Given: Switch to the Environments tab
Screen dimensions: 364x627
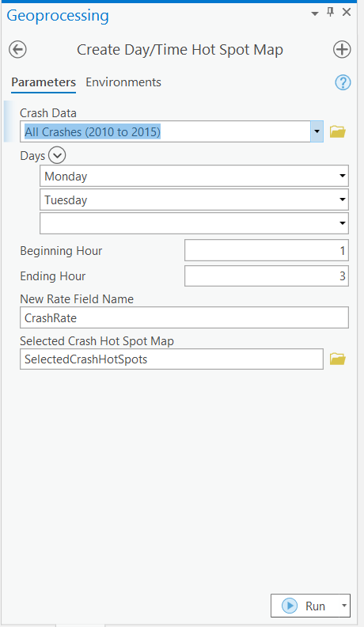Looking at the screenshot, I should pyautogui.click(x=123, y=82).
